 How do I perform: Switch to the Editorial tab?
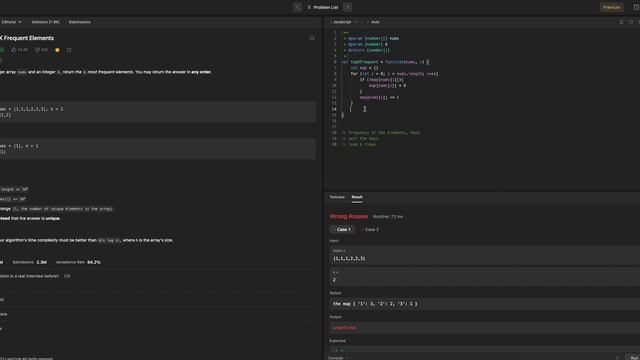11,22
